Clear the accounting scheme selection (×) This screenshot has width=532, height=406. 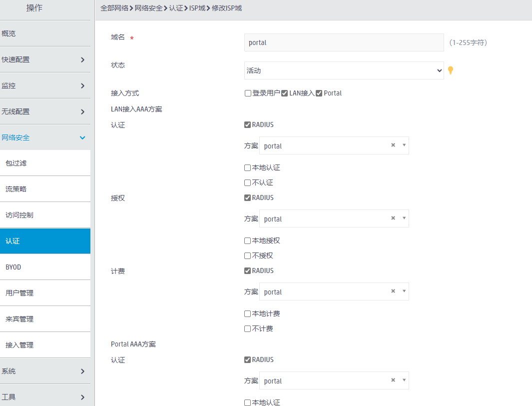[393, 291]
